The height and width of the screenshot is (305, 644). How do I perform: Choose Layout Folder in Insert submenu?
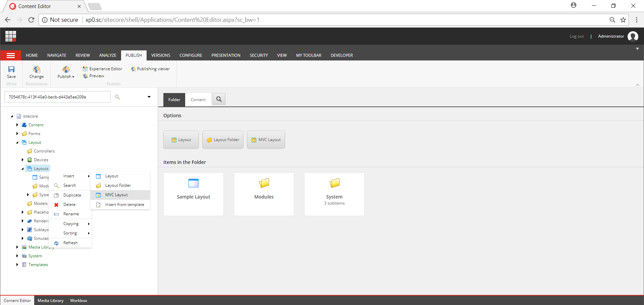pos(120,185)
